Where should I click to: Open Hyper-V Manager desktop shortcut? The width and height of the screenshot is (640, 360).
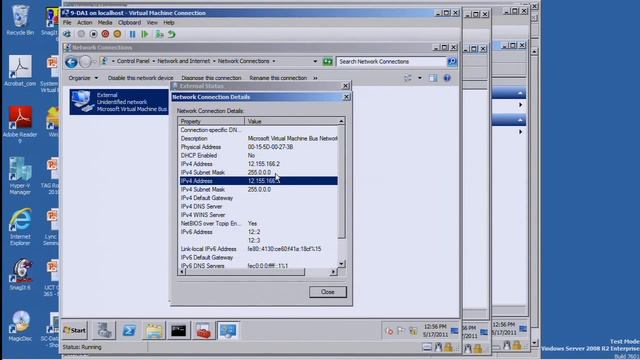[20, 176]
